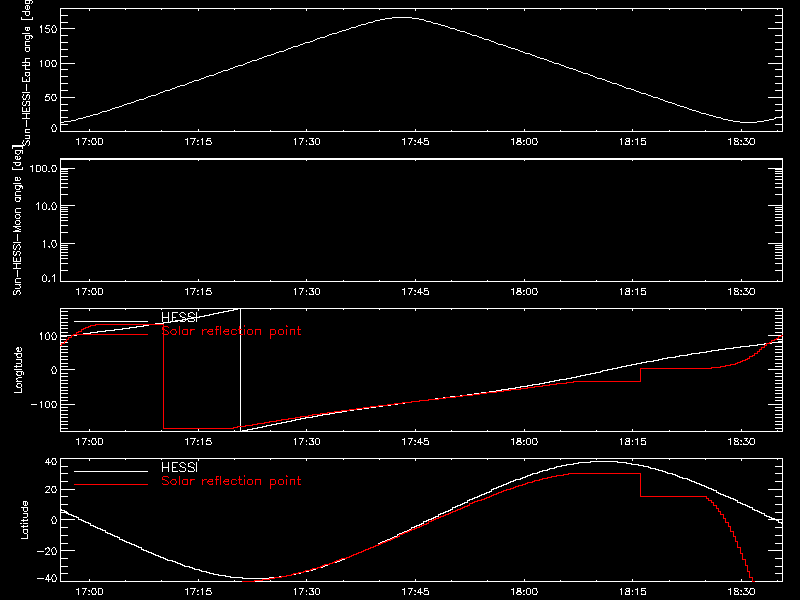Click 17:00 under the Latitude plot

pos(89,592)
